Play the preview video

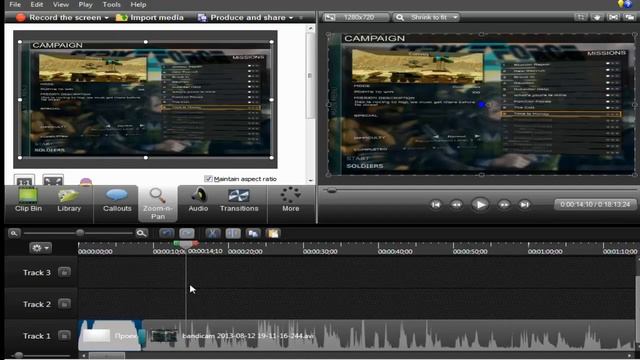pos(480,204)
